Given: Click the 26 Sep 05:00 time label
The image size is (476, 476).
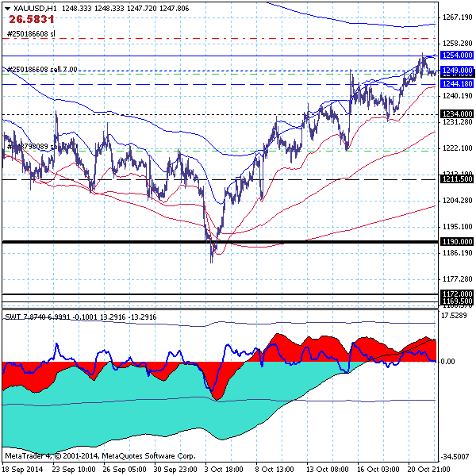Looking at the screenshot, I should pyautogui.click(x=125, y=470).
